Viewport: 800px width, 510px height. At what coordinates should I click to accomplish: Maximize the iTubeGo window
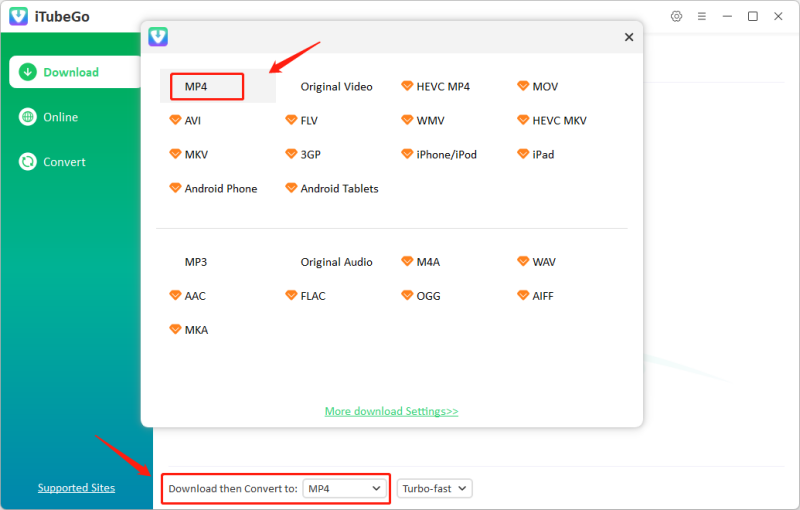tap(753, 16)
